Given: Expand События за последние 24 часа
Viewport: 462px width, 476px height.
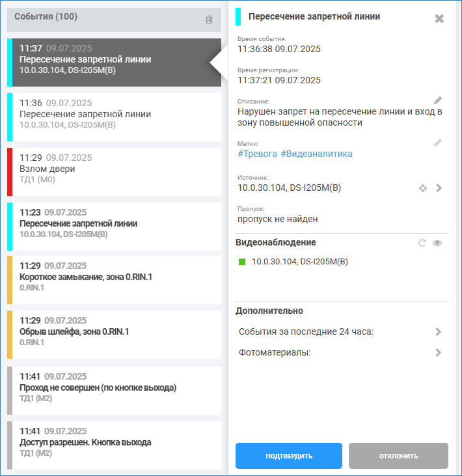Looking at the screenshot, I should [x=340, y=331].
